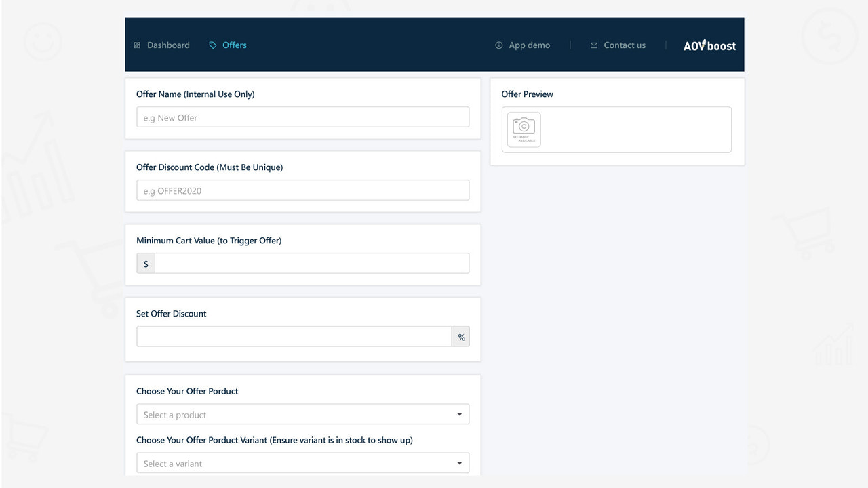The height and width of the screenshot is (488, 868).
Task: Click the dollar sign prefix icon
Action: coord(145,263)
